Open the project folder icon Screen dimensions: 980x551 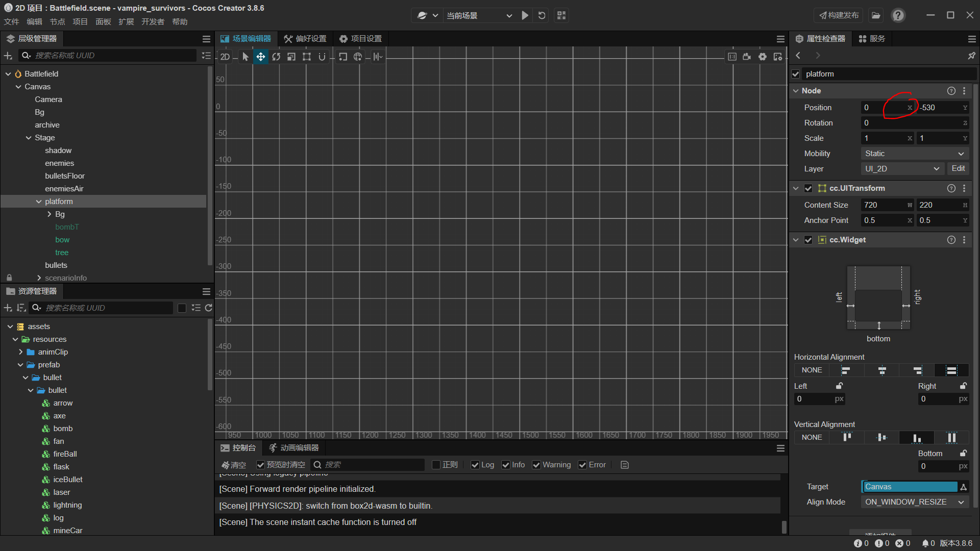click(876, 15)
